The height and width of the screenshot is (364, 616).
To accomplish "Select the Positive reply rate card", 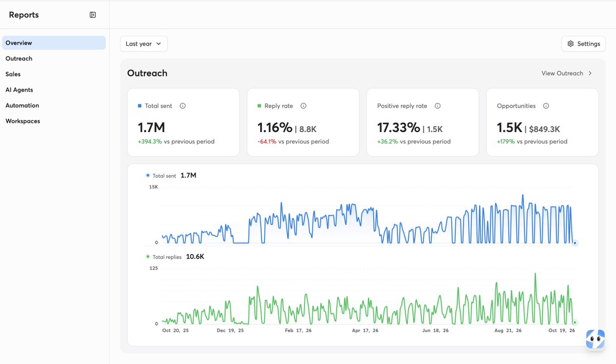I will (x=422, y=122).
